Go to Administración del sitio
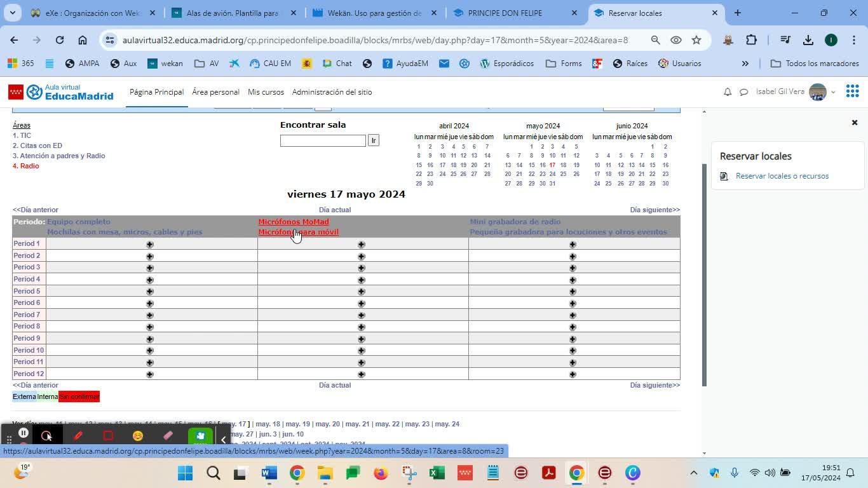 [332, 92]
